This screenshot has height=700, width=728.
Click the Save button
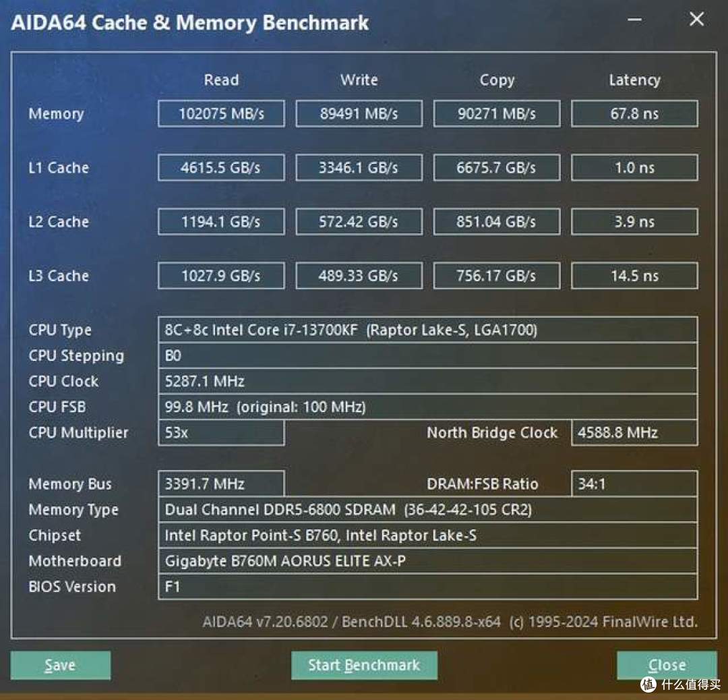tap(60, 665)
